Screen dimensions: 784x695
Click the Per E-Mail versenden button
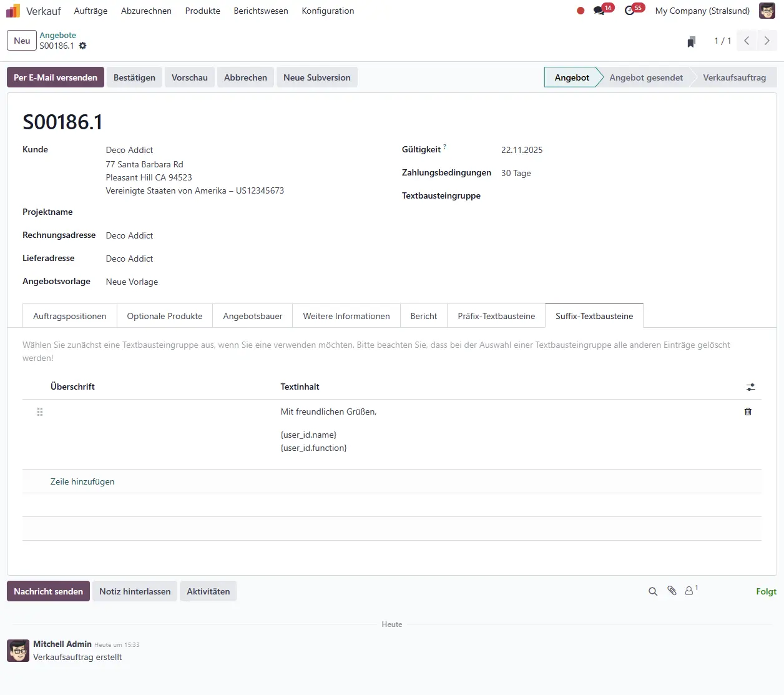point(56,77)
